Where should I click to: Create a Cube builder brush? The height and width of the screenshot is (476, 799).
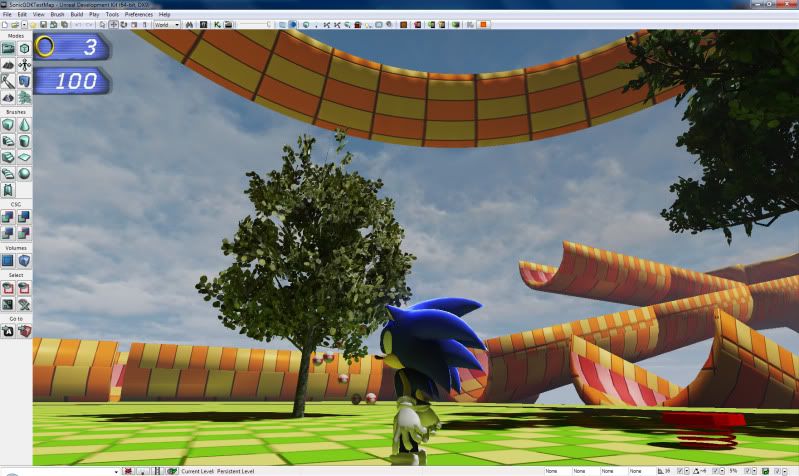click(x=8, y=125)
